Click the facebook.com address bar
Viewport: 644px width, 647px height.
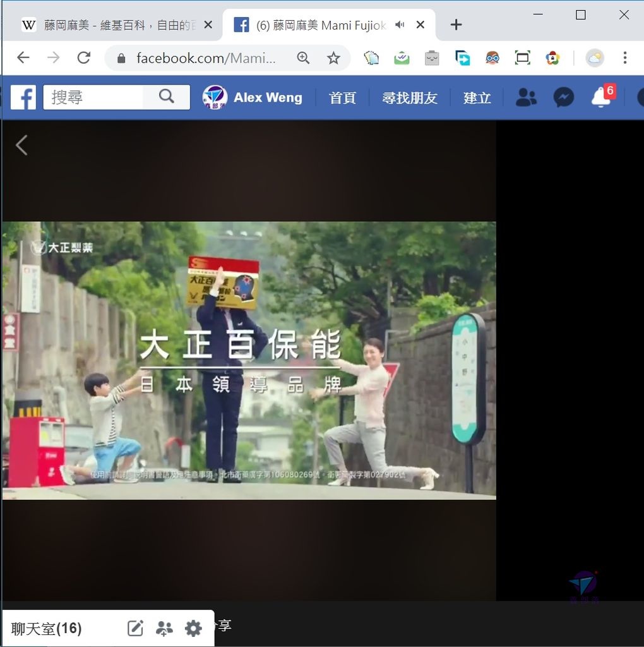coord(206,58)
